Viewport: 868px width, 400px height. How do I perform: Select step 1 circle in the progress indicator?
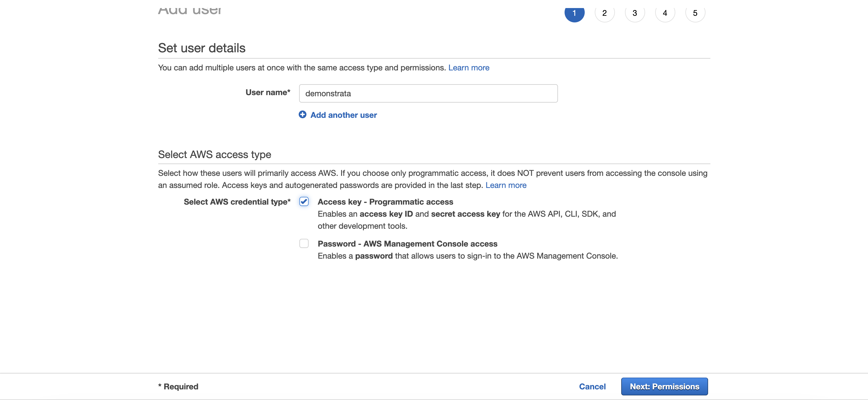click(575, 13)
